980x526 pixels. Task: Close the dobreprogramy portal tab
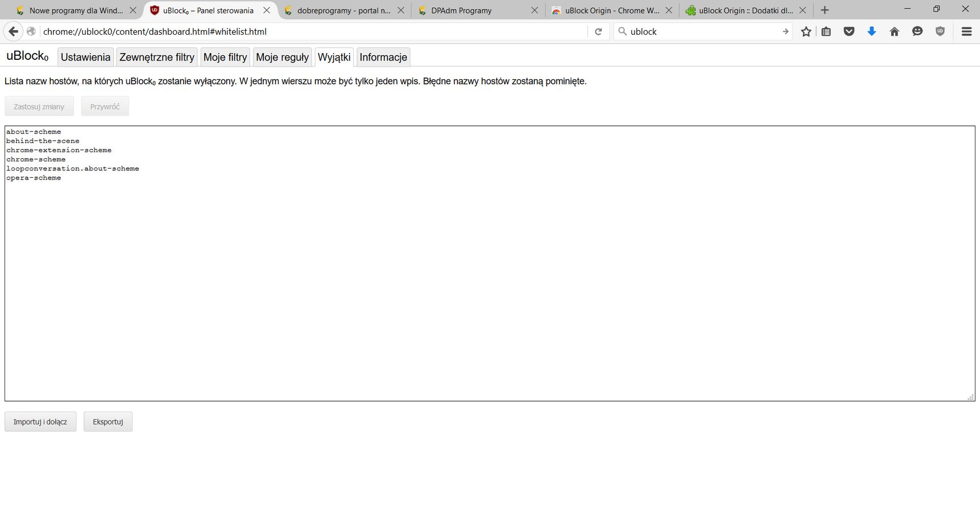coord(401,10)
